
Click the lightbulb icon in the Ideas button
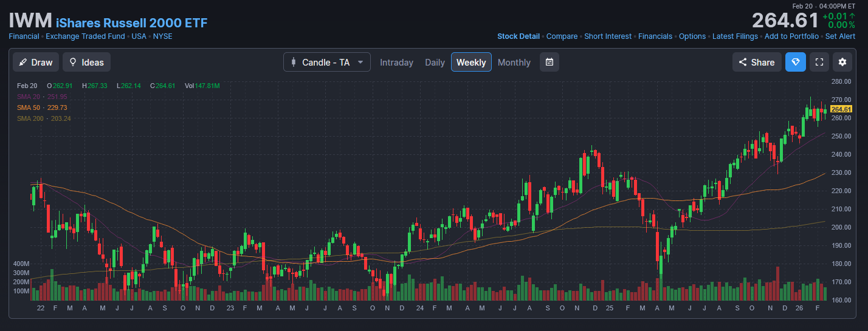point(73,62)
